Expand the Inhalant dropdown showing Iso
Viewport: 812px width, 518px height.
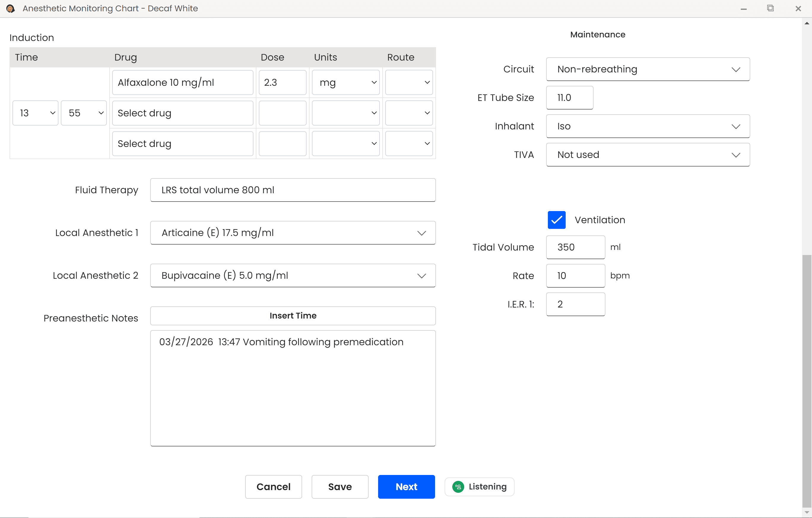pyautogui.click(x=648, y=126)
